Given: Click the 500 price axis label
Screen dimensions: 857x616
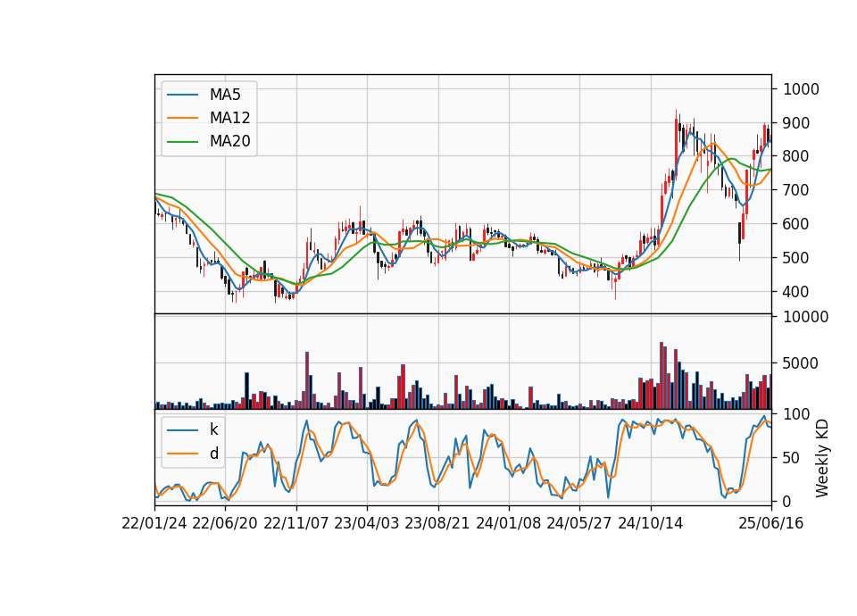Looking at the screenshot, I should [x=796, y=258].
